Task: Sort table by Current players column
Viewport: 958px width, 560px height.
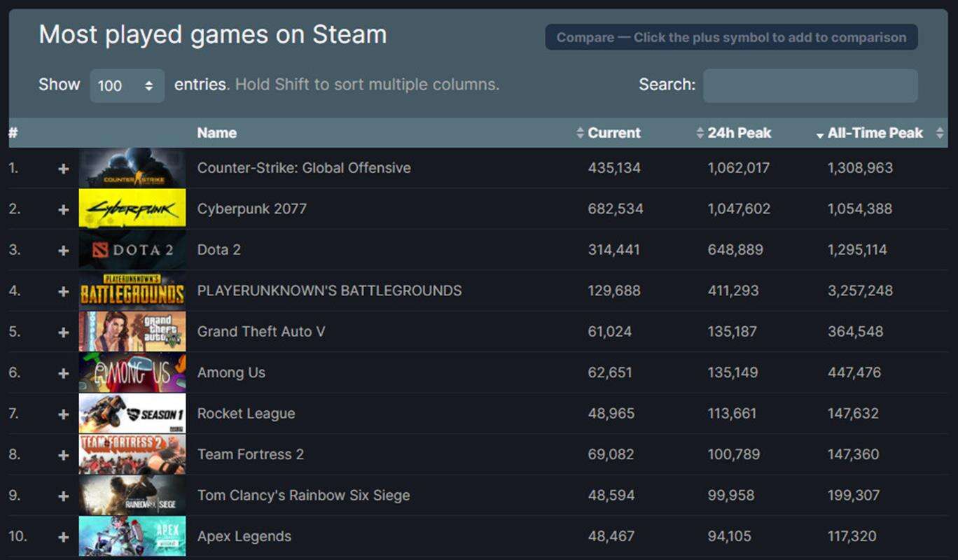Action: 613,133
